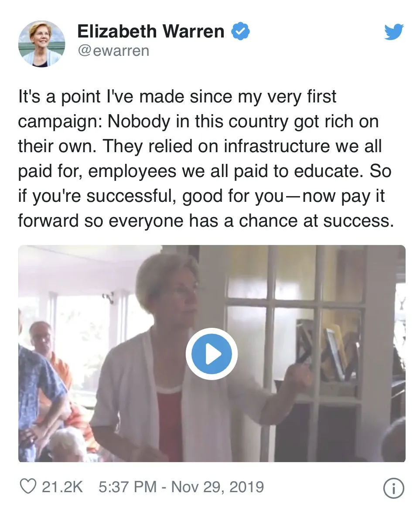Click the line "forward so everyone has a chance"
Image resolution: width=420 pixels, height=507 pixels.
[x=205, y=221]
